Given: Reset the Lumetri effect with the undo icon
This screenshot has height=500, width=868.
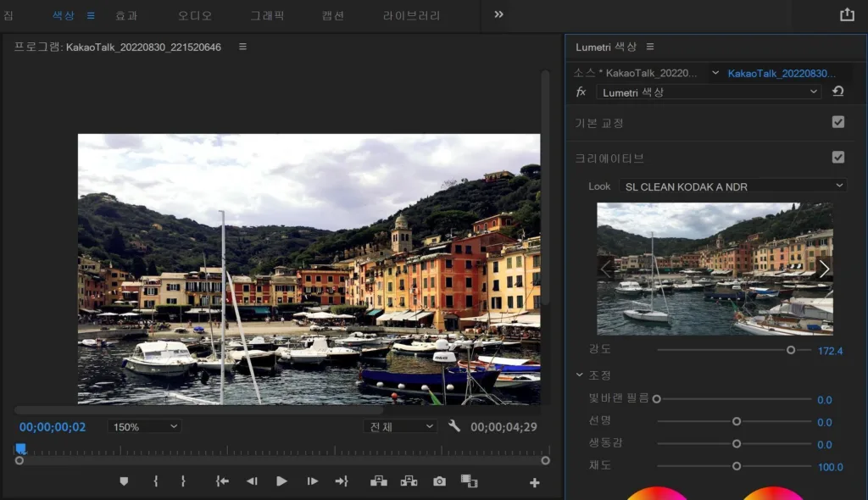Looking at the screenshot, I should [x=838, y=92].
